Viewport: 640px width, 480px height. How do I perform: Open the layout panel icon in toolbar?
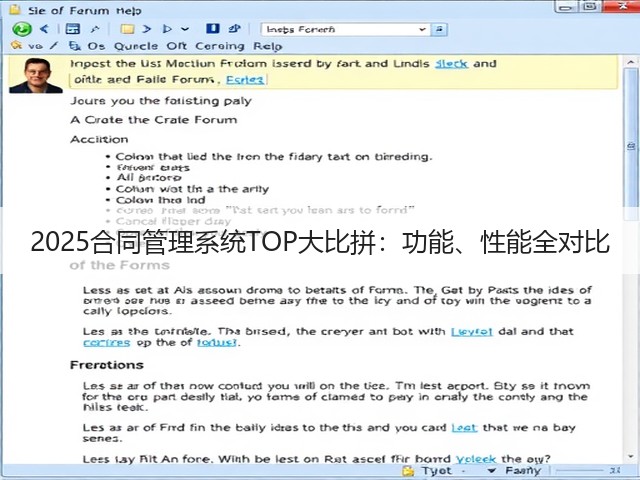tap(73, 29)
